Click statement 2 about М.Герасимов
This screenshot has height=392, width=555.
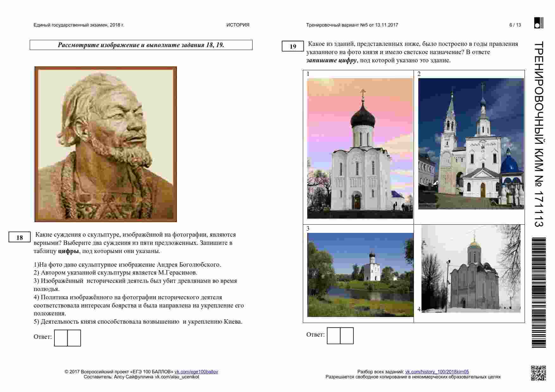[115, 272]
